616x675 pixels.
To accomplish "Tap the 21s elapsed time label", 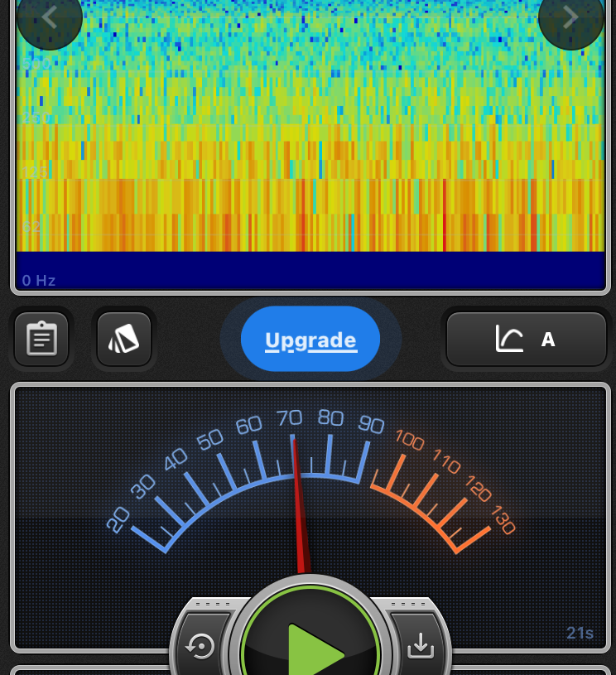I will (580, 634).
